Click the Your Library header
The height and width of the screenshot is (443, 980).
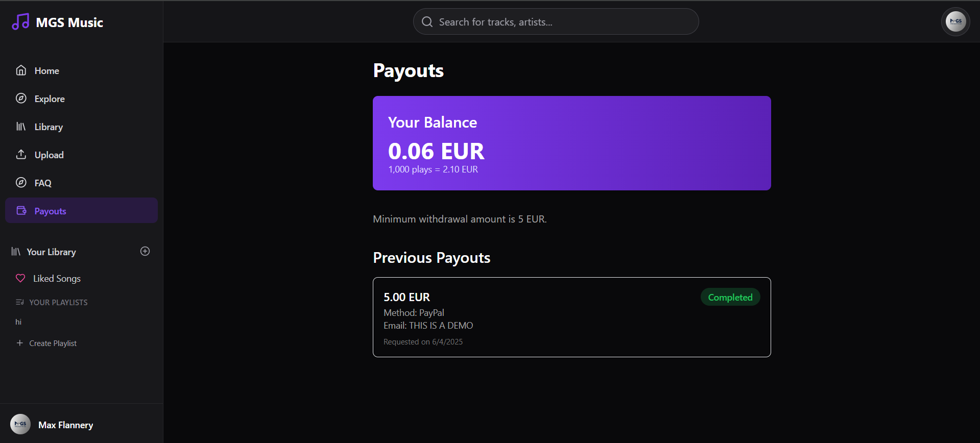click(x=51, y=252)
